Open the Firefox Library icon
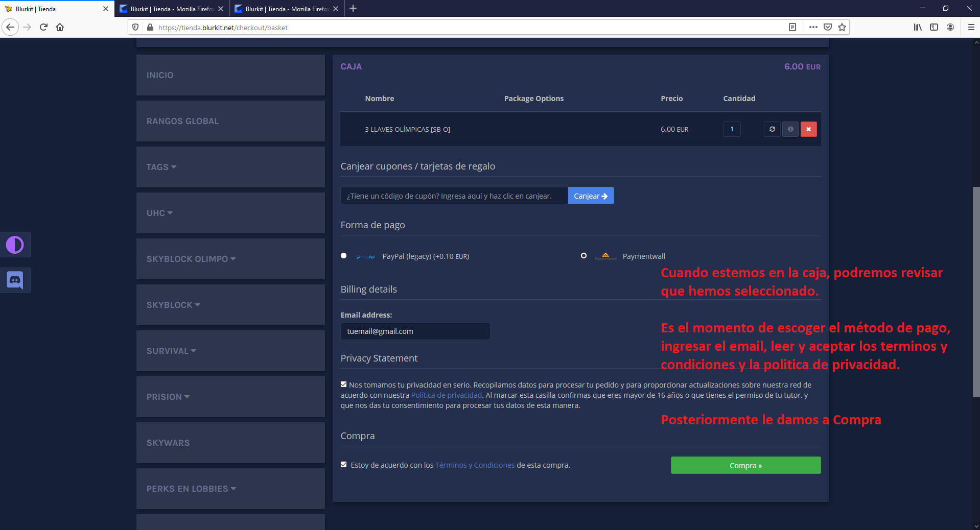Viewport: 980px width, 530px height. (918, 27)
